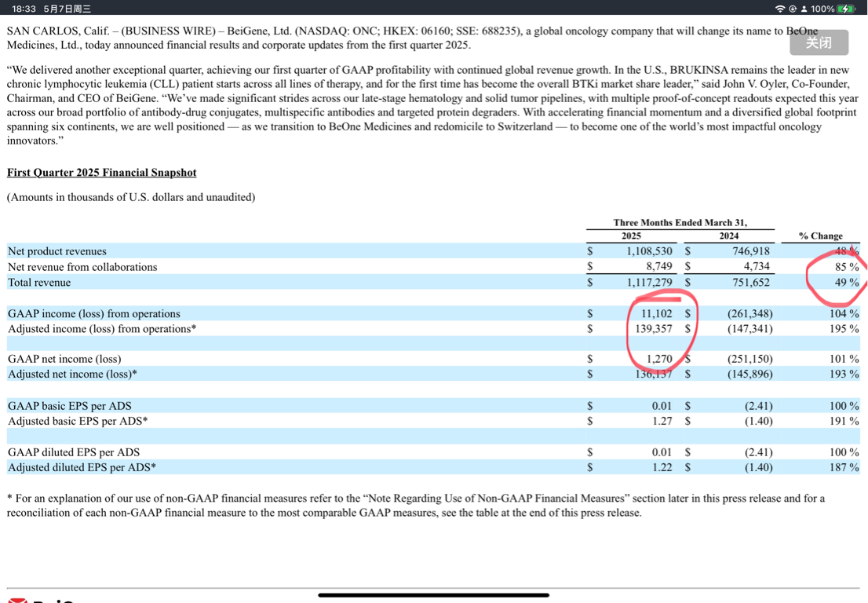The width and height of the screenshot is (868, 603).
Task: Select the GAAP net income (loss) label
Action: (64, 359)
